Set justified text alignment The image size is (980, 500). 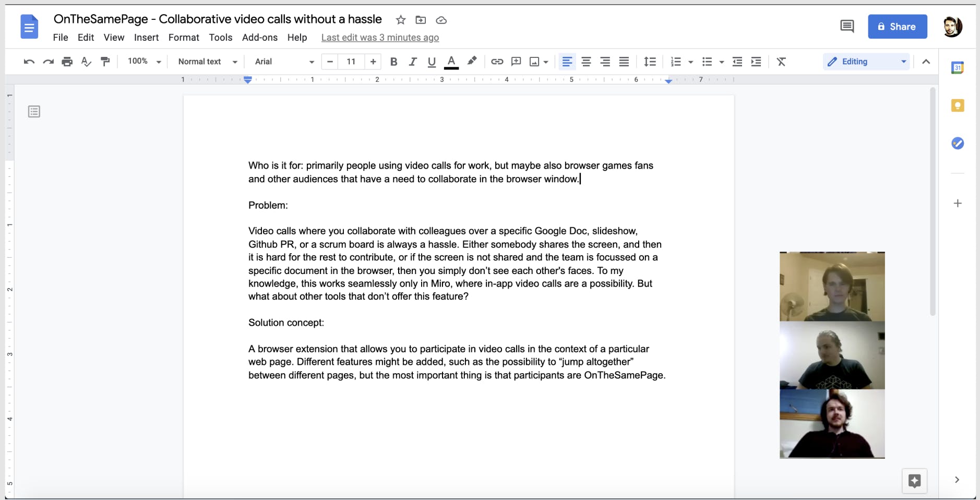pyautogui.click(x=624, y=62)
